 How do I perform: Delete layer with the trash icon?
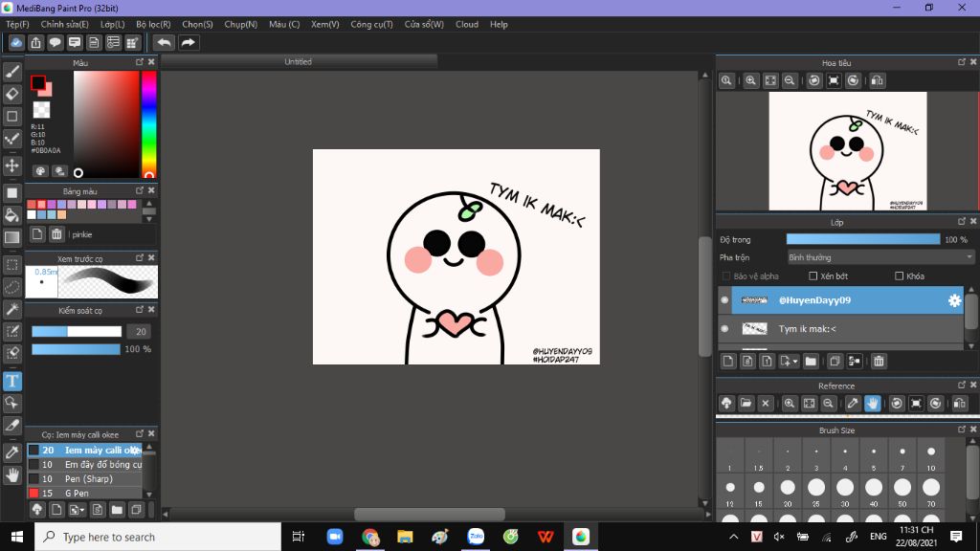click(x=879, y=361)
